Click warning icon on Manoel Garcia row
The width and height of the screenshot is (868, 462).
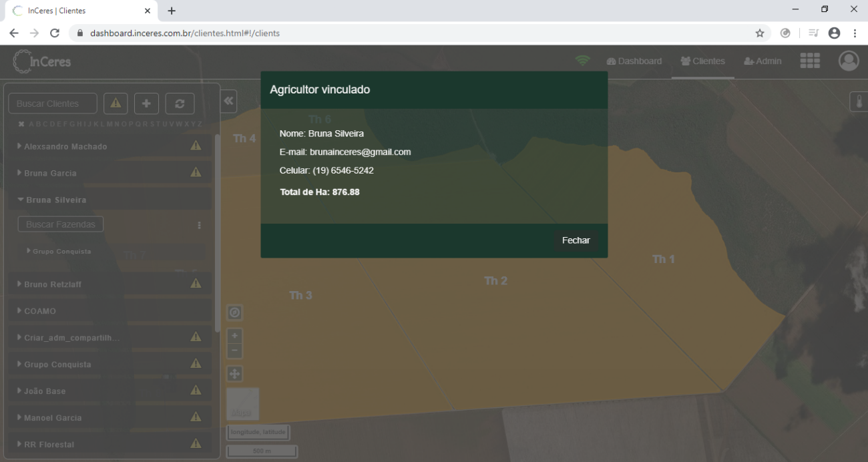click(196, 417)
